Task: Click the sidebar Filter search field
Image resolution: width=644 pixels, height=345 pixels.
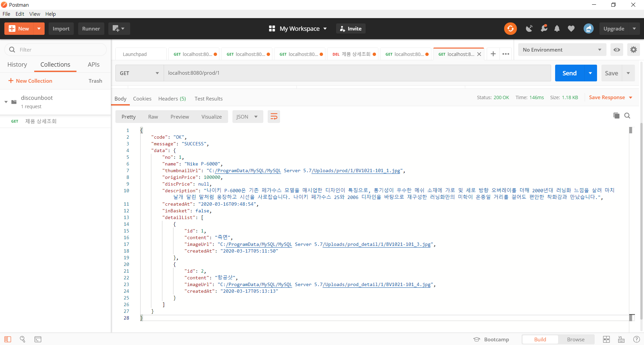Action: coord(55,50)
